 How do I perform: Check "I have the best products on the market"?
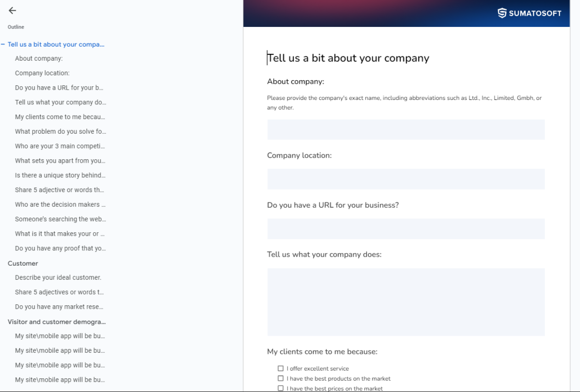280,378
